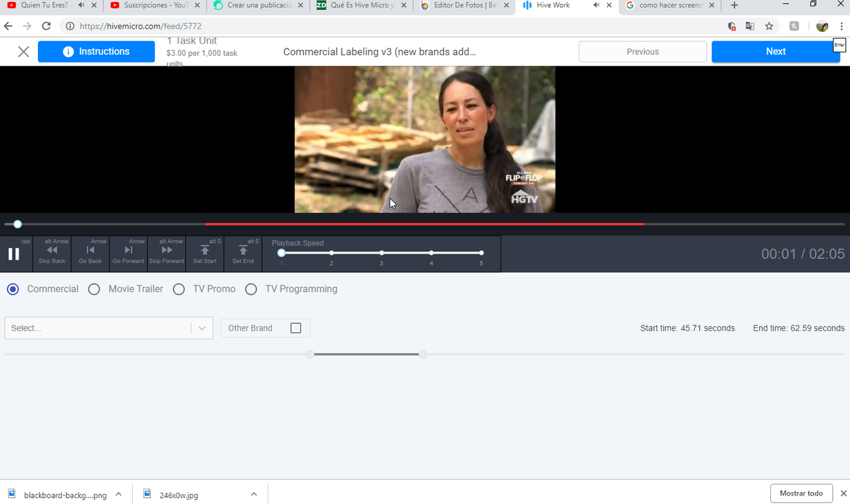
Task: Click the Set End marker button
Action: pos(243,254)
